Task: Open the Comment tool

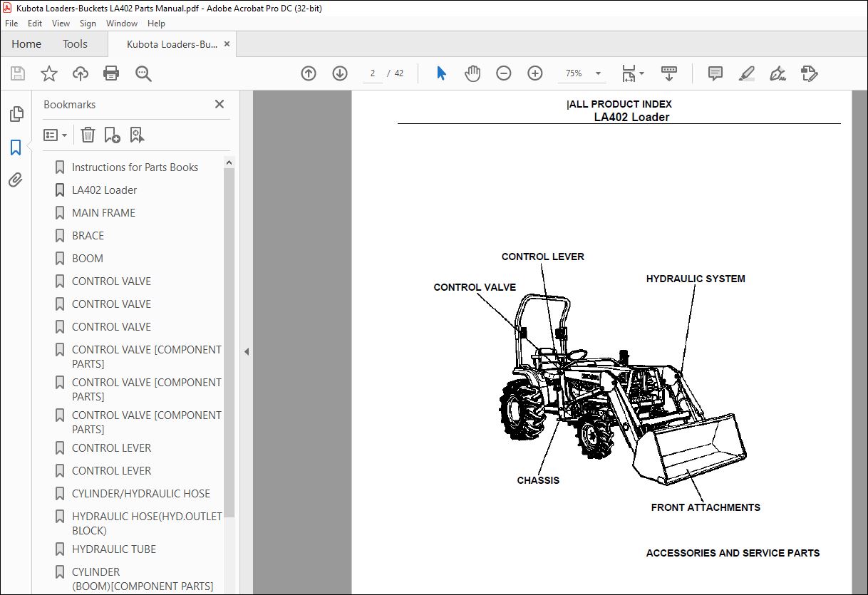Action: [x=715, y=73]
